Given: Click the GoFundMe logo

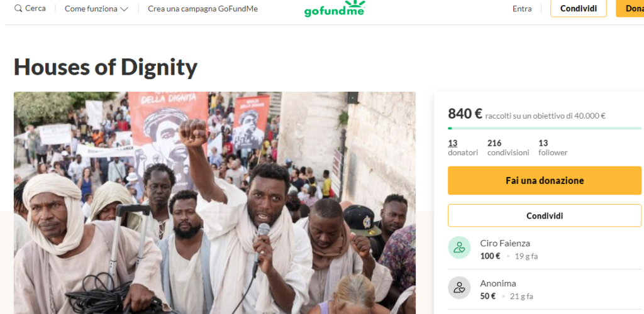Looking at the screenshot, I should click(x=335, y=9).
